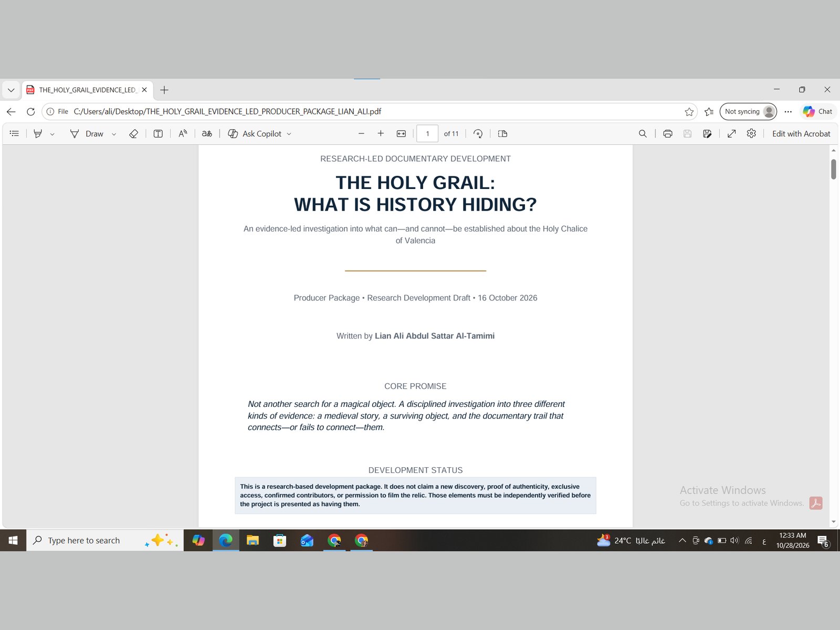
Task: Select the Erase tool
Action: coord(133,134)
